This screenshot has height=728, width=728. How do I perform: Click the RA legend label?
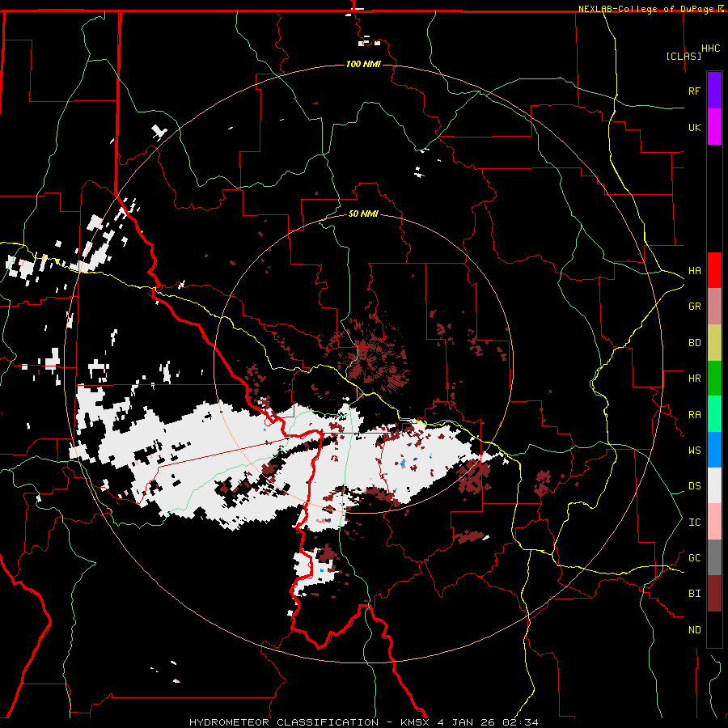tap(695, 415)
